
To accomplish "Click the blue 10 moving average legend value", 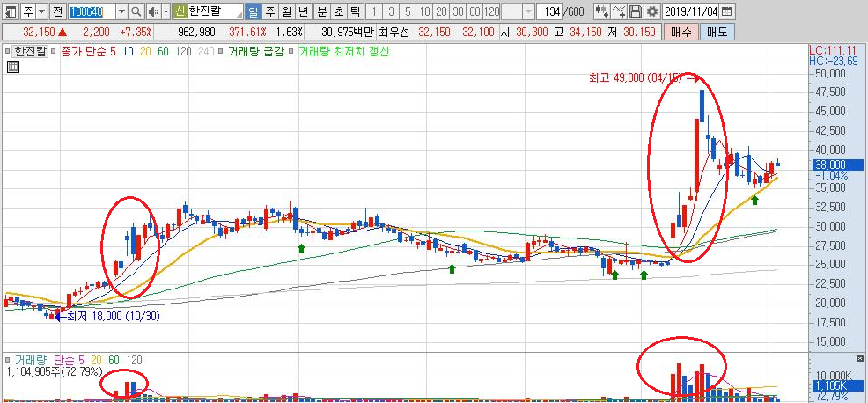I will pyautogui.click(x=128, y=52).
